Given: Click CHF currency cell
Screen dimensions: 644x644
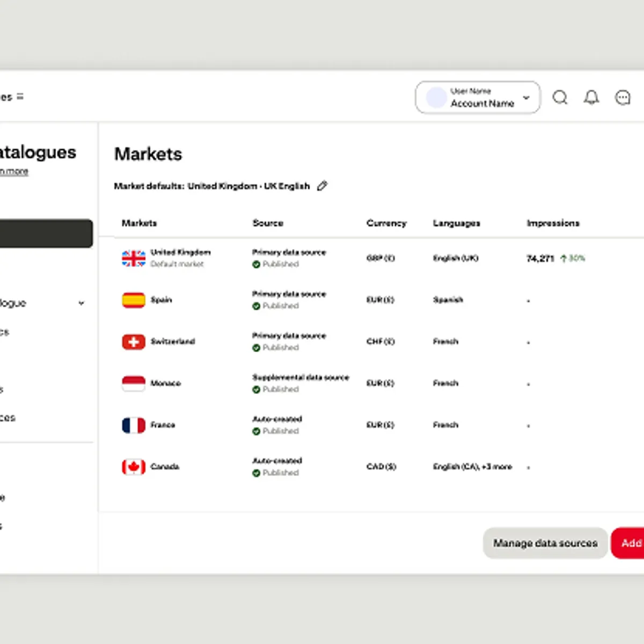Looking at the screenshot, I should tap(380, 341).
